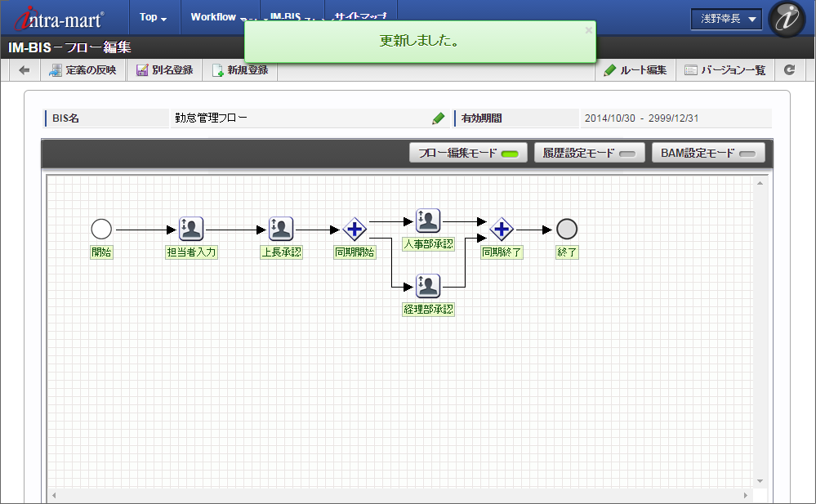The image size is (816, 504).
Task: Click the validity period 2014/10/30 - 2999/12/31
Action: pyautogui.click(x=641, y=118)
